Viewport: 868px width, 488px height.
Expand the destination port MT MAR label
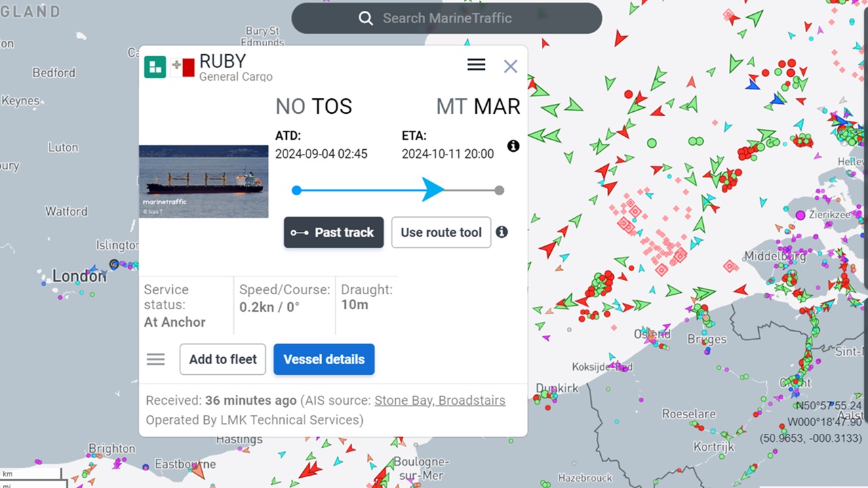[478, 106]
